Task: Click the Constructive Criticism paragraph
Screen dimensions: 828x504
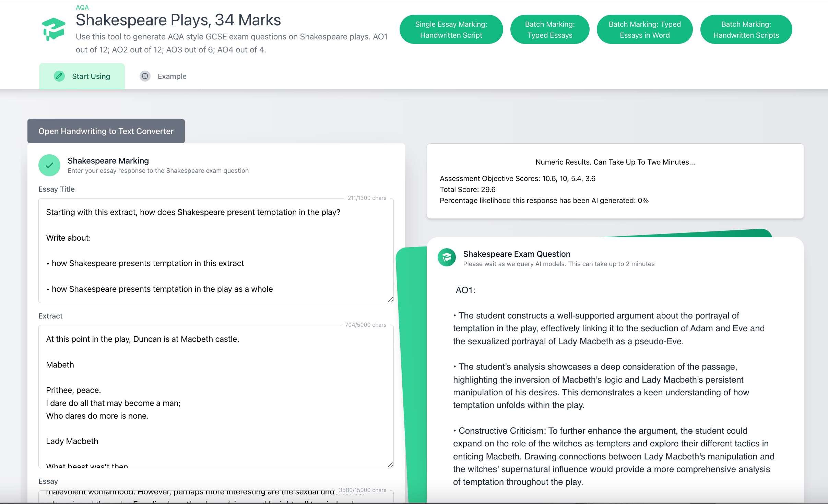Action: [x=614, y=456]
